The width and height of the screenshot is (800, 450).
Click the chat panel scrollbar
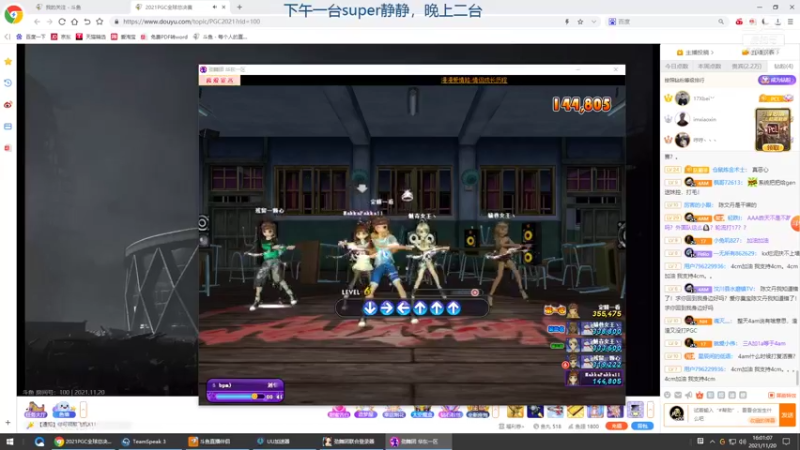(797, 378)
